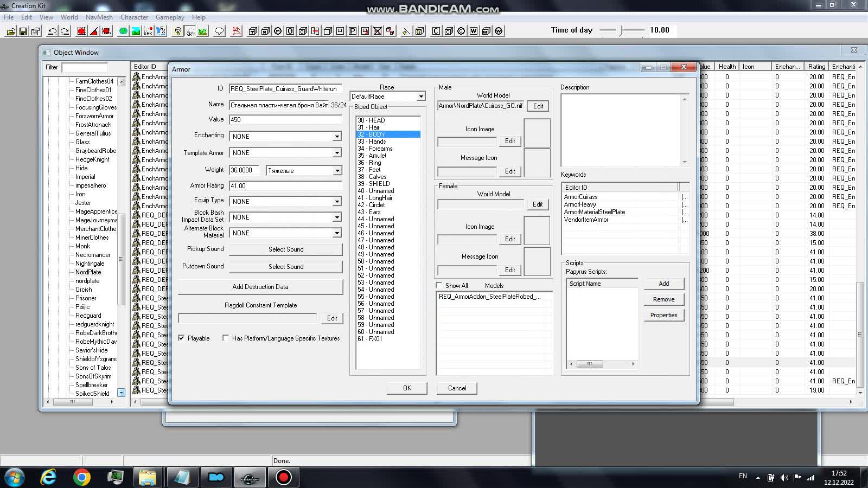Click the speech bubble toolbar icon

(x=219, y=31)
